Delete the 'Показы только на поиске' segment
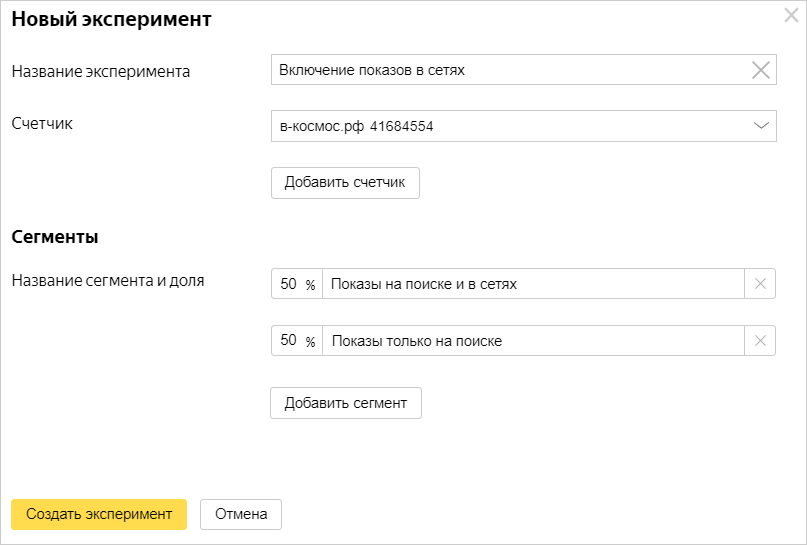This screenshot has width=807, height=545. point(760,341)
